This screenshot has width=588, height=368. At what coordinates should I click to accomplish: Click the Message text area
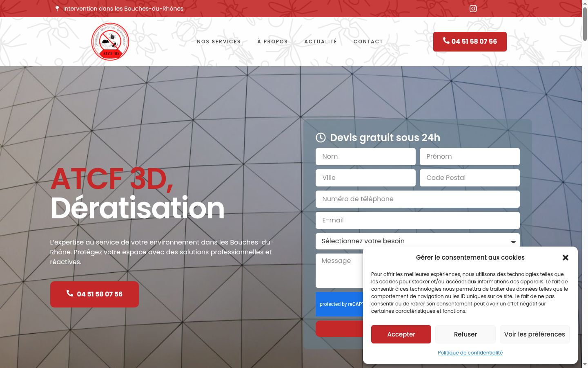click(339, 271)
